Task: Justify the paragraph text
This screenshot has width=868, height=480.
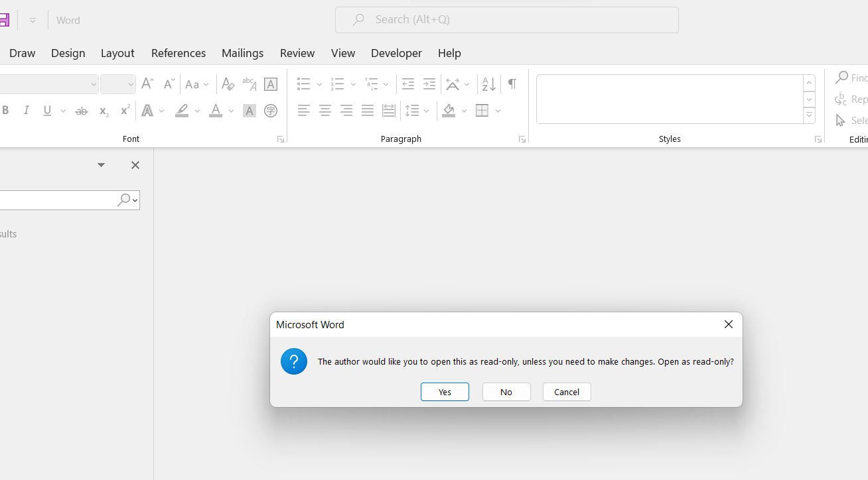Action: (x=368, y=111)
